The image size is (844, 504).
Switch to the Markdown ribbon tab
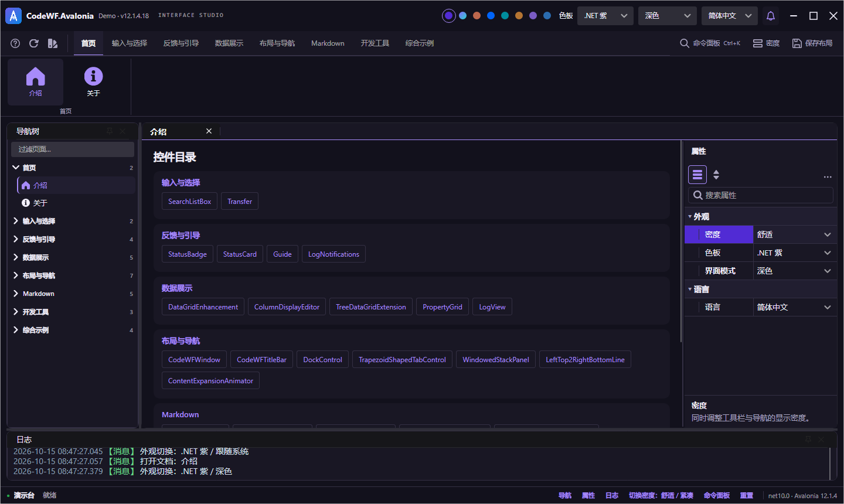coord(328,43)
